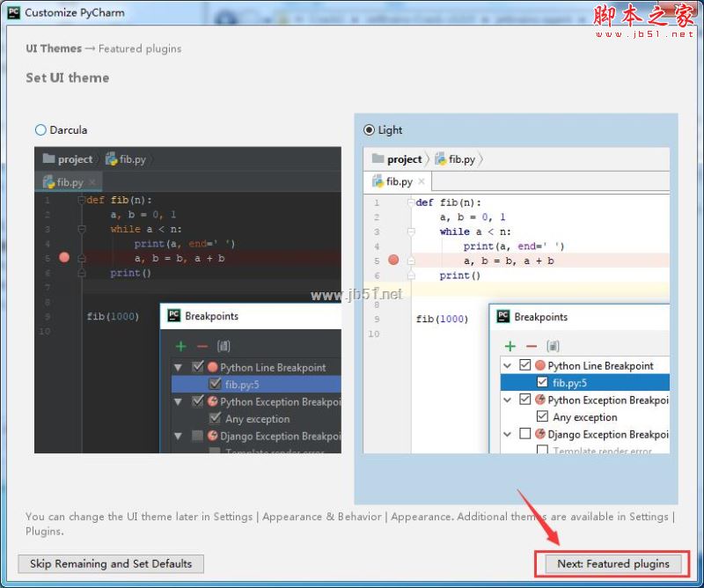
Task: Click Skip Remaining and Set Defaults
Action: pyautogui.click(x=110, y=563)
